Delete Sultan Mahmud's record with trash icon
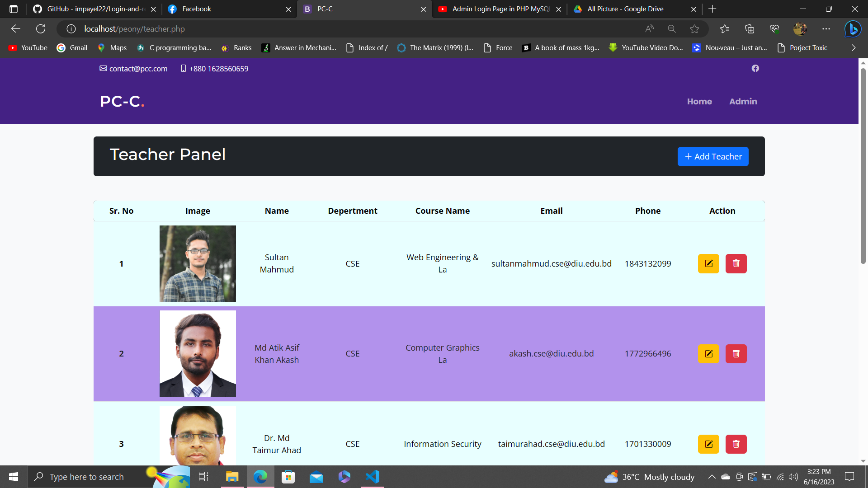Screen dimensions: 868x488 tap(736, 263)
